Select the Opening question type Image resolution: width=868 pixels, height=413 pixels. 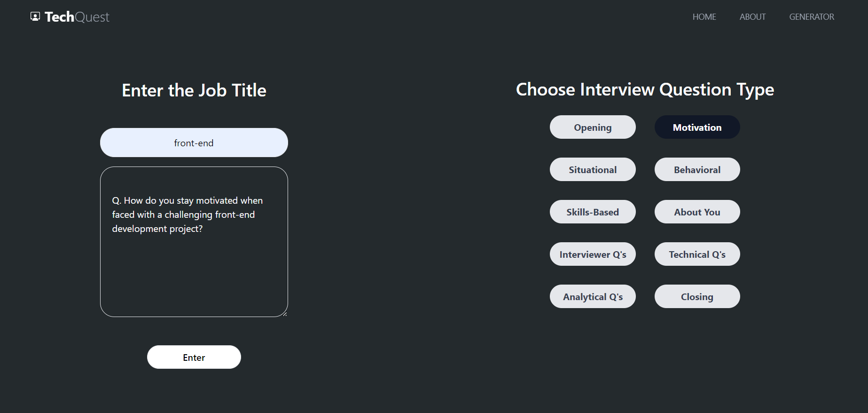tap(593, 127)
